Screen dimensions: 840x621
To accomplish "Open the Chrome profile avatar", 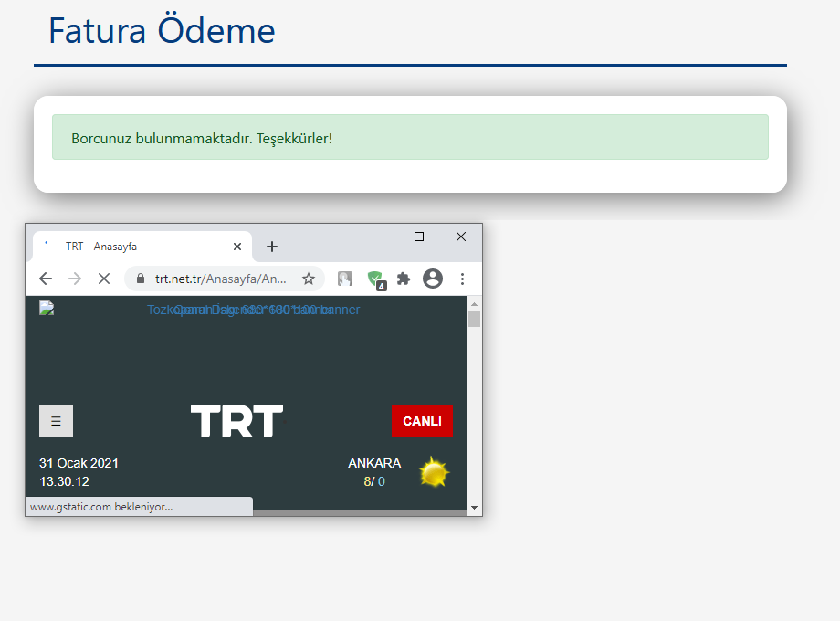I will 433,279.
